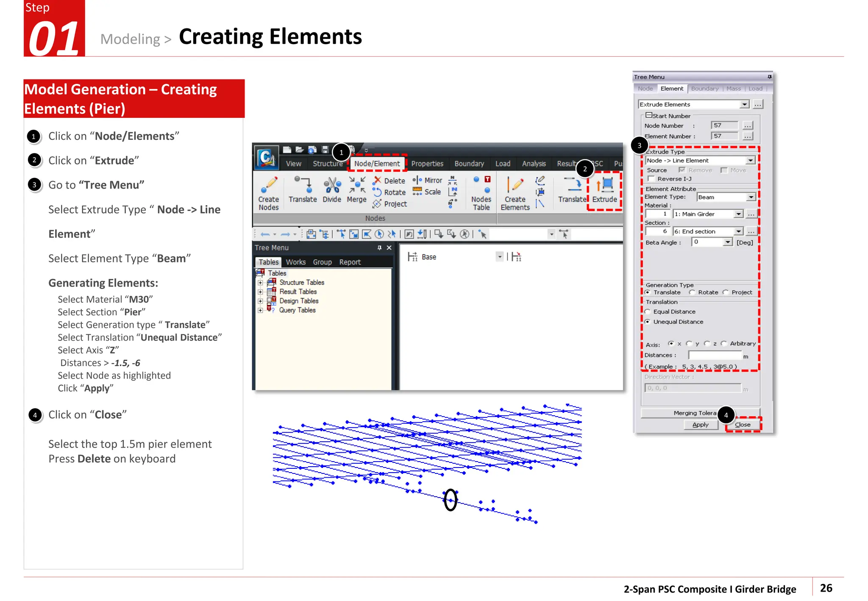Open the Element Type Beam dropdown
Image resolution: width=868 pixels, height=601 pixels.
point(751,197)
